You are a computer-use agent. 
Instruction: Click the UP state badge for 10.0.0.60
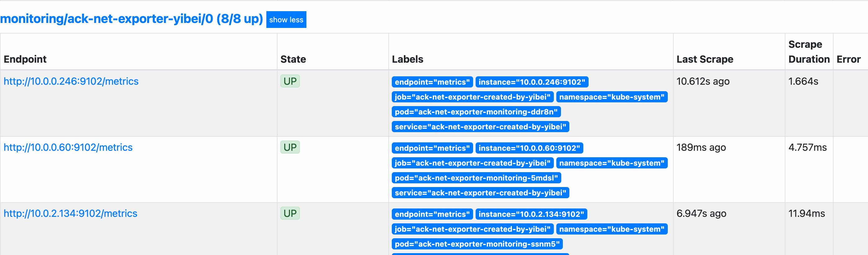point(290,147)
